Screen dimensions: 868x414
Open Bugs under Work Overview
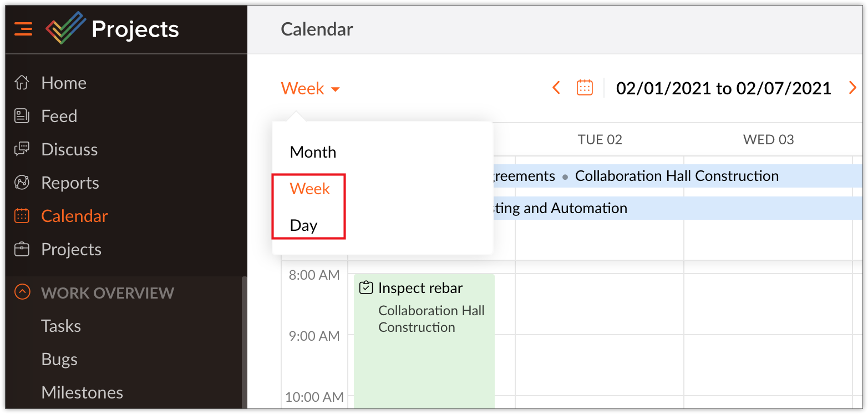point(59,359)
